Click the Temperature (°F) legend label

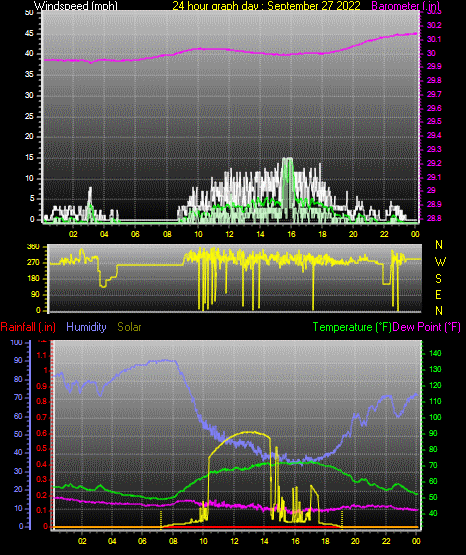(352, 327)
